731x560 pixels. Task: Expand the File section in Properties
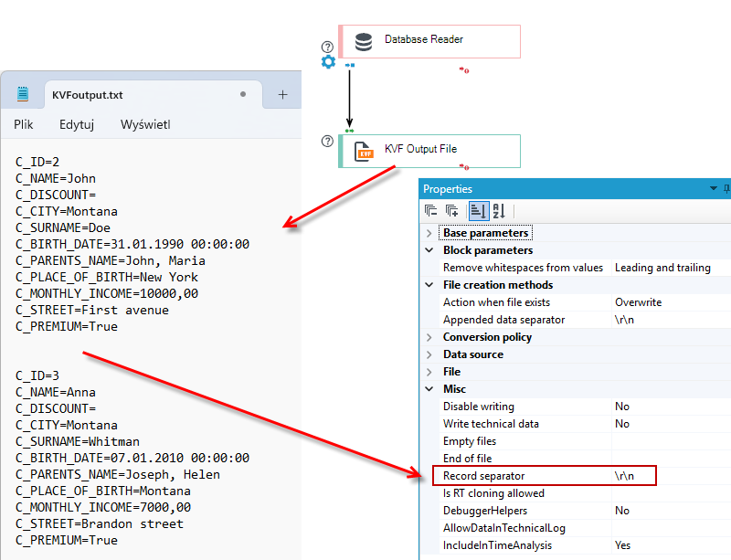tap(429, 372)
